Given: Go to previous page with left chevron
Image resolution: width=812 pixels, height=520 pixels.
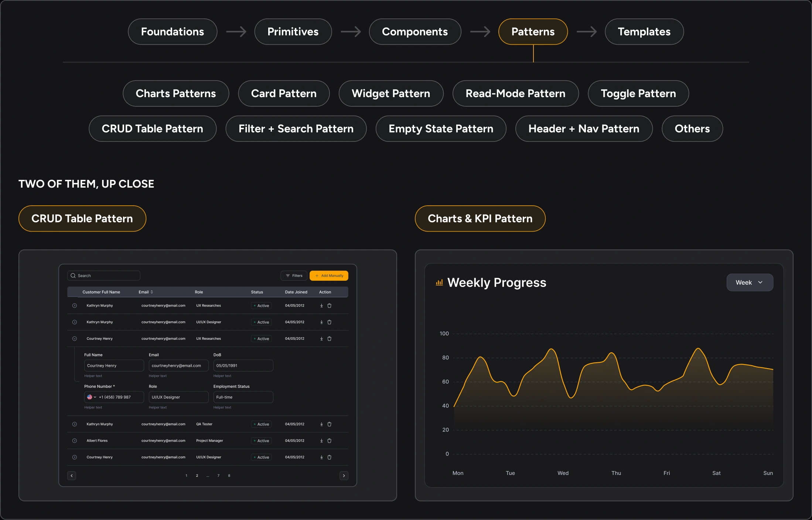Looking at the screenshot, I should 72,476.
